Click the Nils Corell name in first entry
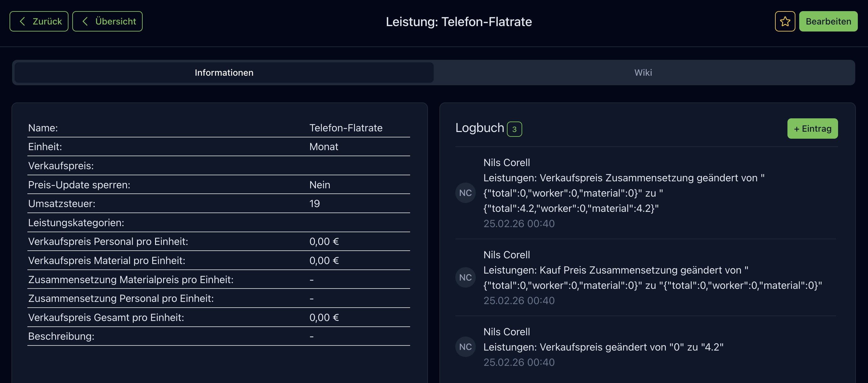The height and width of the screenshot is (383, 868). coord(507,163)
